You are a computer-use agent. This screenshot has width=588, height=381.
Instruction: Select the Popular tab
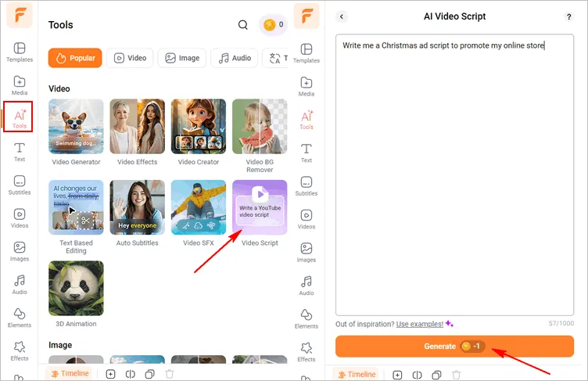[x=75, y=58]
